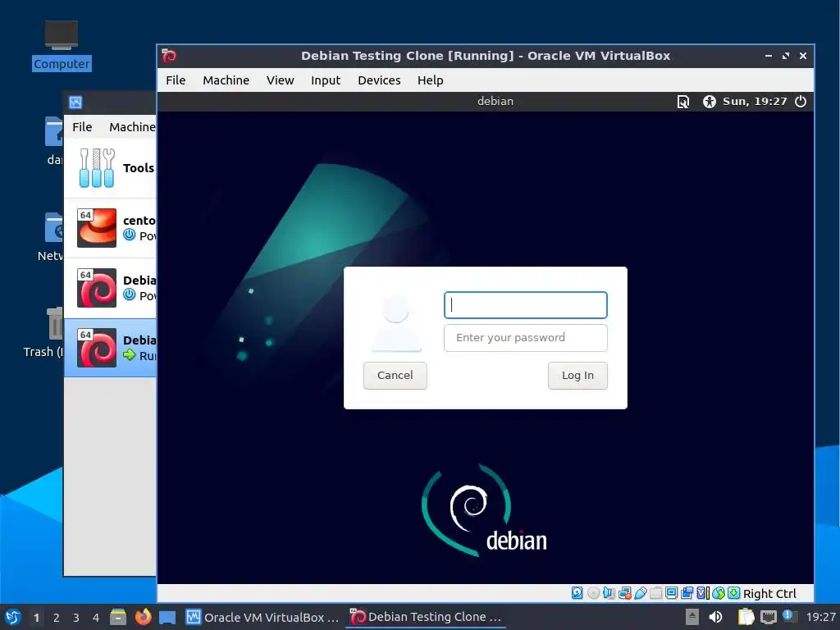The width and height of the screenshot is (840, 630).
Task: Open the Computer desktop icon
Action: click(61, 45)
